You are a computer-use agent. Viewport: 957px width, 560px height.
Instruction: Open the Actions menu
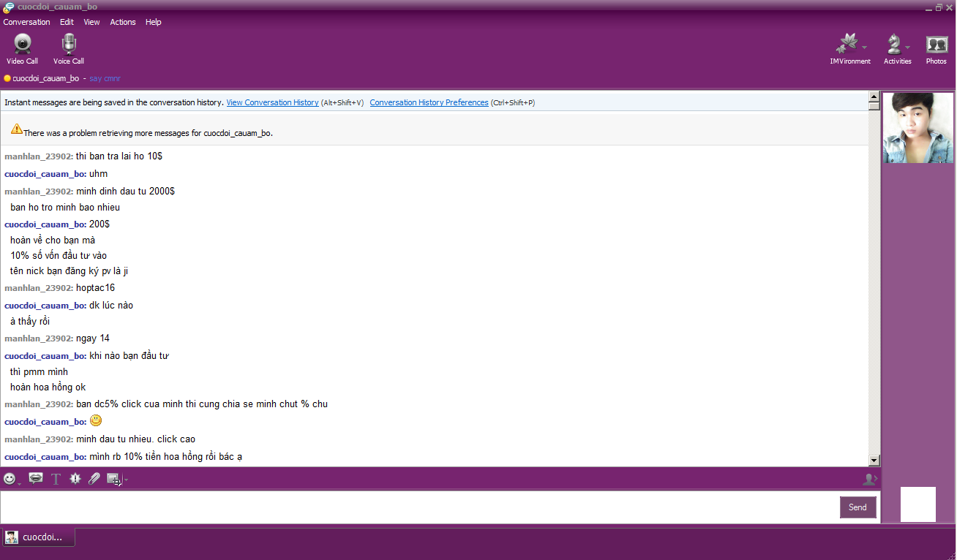click(x=123, y=22)
